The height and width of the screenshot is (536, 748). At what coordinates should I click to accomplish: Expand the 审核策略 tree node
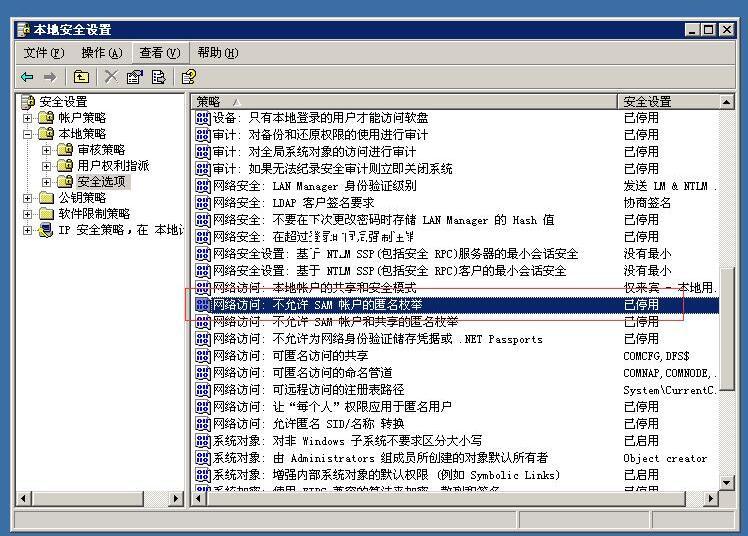46,150
